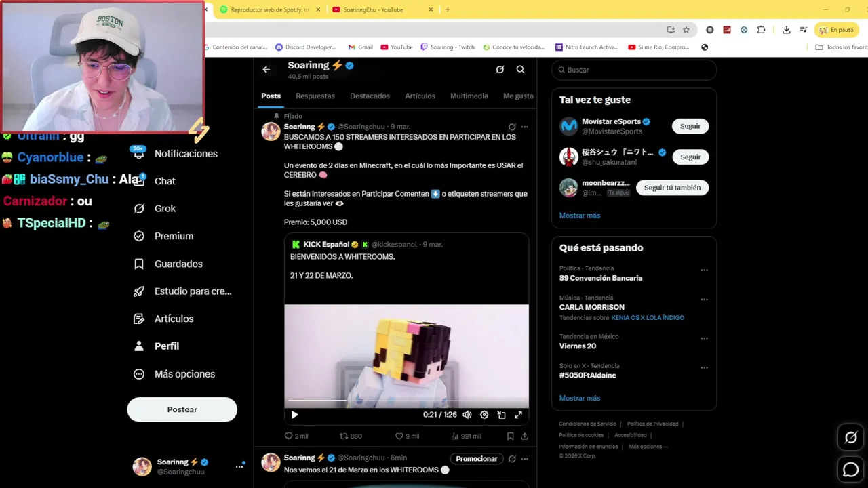Open Chrome downloads
The height and width of the screenshot is (488, 868).
pyautogui.click(x=786, y=30)
